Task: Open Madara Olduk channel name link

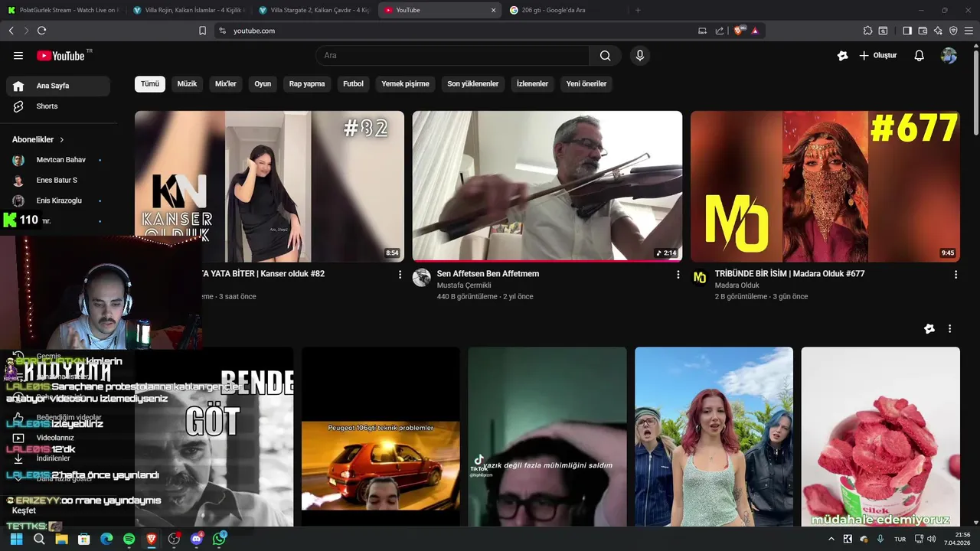Action: 737,285
